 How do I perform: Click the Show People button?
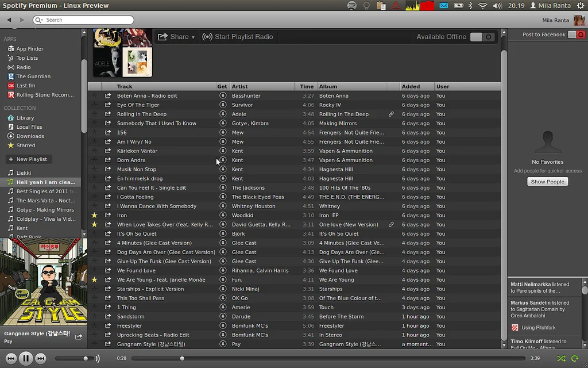547,182
